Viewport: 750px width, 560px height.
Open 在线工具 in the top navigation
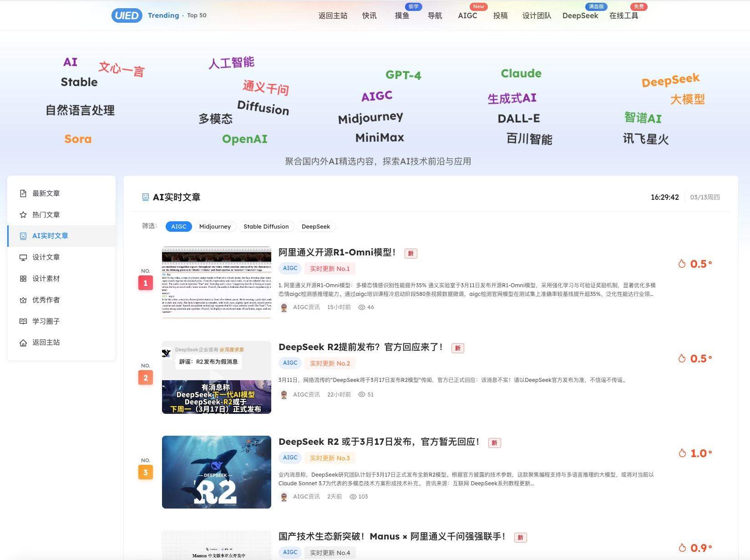pyautogui.click(x=624, y=15)
